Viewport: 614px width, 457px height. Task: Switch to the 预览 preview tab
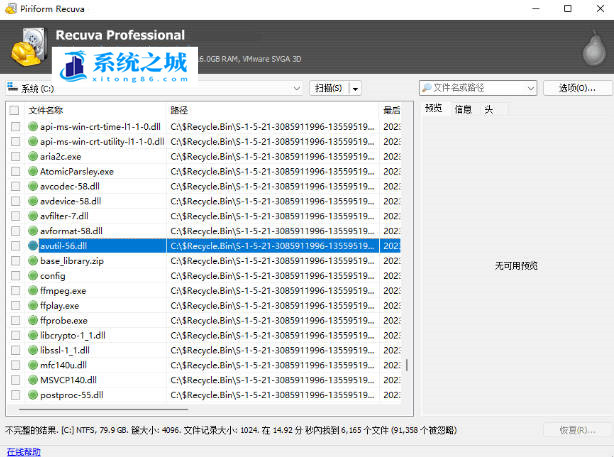pyautogui.click(x=433, y=108)
